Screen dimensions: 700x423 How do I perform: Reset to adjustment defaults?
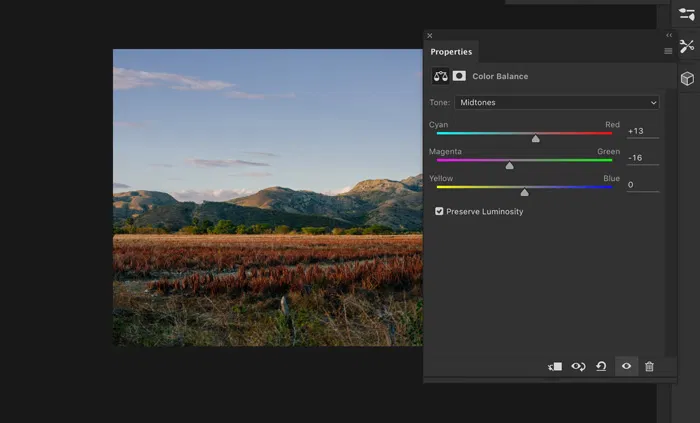[601, 367]
